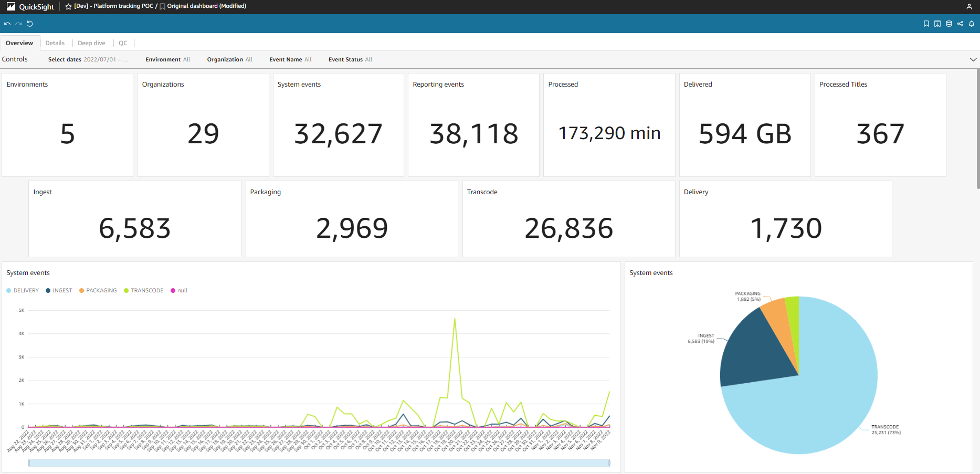The width and height of the screenshot is (980, 474).
Task: Open the Select dates date picker
Action: pyautogui.click(x=88, y=59)
